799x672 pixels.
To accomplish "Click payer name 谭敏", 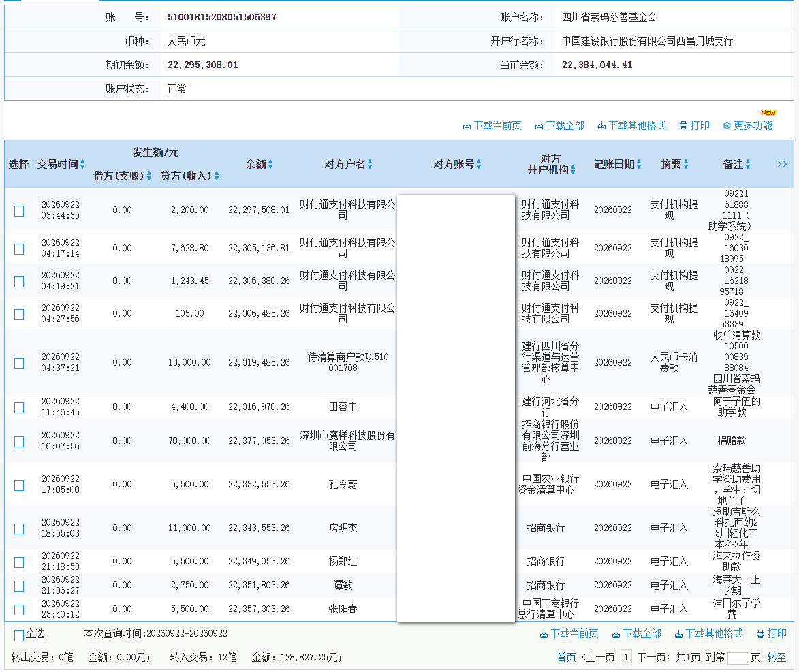I will [343, 585].
